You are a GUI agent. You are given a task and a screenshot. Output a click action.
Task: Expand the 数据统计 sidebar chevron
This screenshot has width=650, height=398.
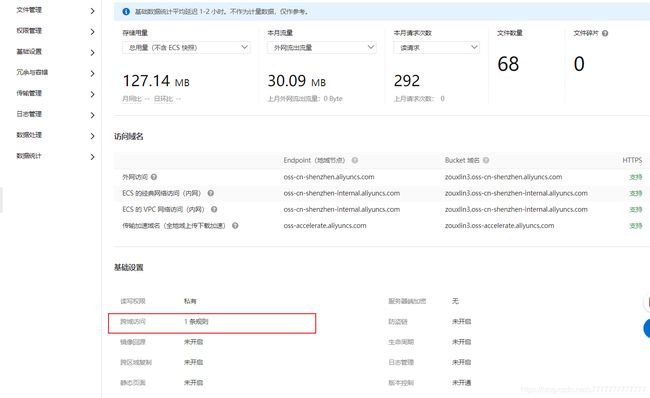click(92, 157)
